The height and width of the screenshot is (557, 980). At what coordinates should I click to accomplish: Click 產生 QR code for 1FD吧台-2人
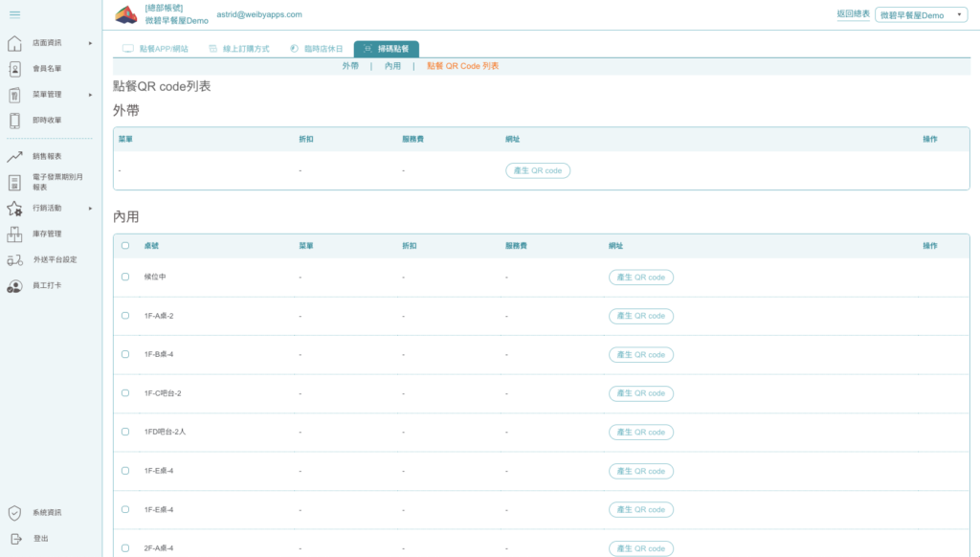(x=640, y=433)
